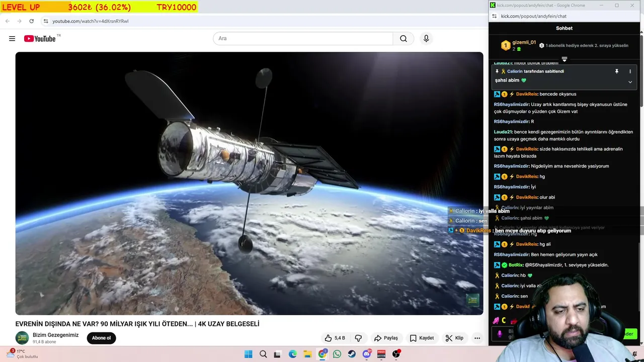Expand pinned message 'şahsi abim' chevron
The image size is (644, 362).
pos(630,82)
